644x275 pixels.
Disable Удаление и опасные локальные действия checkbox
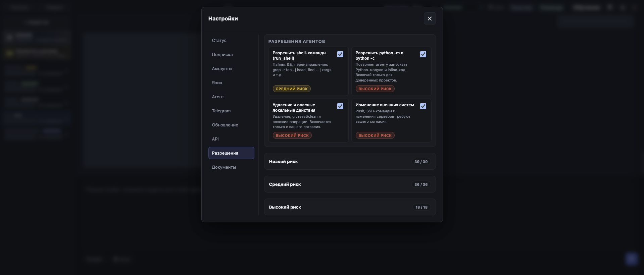340,106
